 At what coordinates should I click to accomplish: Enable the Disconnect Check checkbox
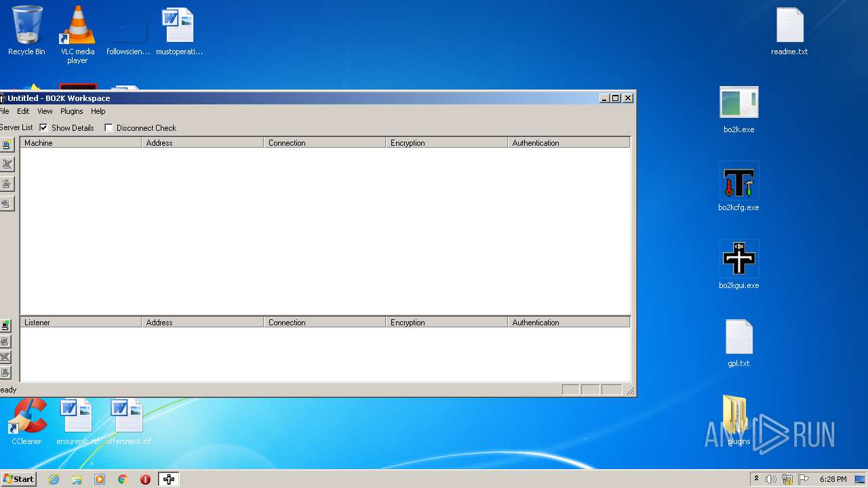(108, 127)
